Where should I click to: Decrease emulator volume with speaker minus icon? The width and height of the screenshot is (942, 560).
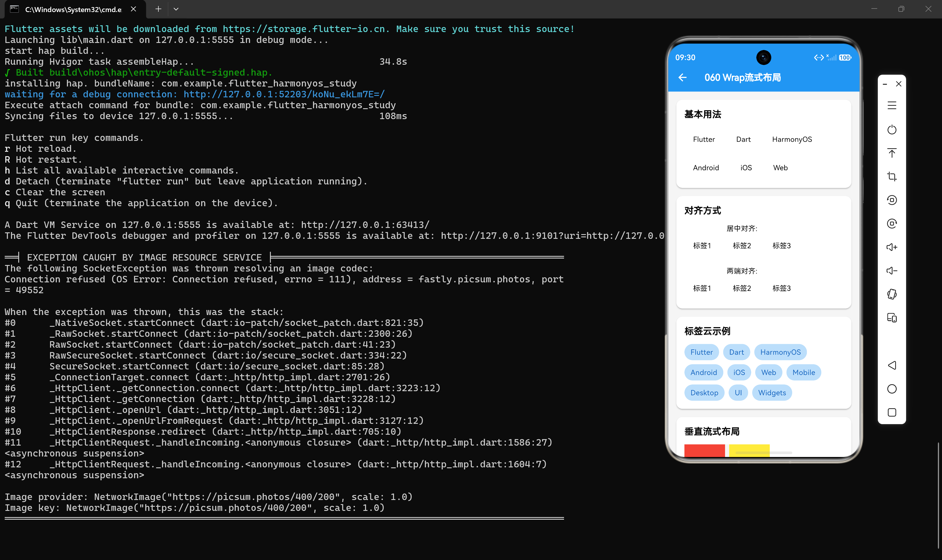coord(892,271)
